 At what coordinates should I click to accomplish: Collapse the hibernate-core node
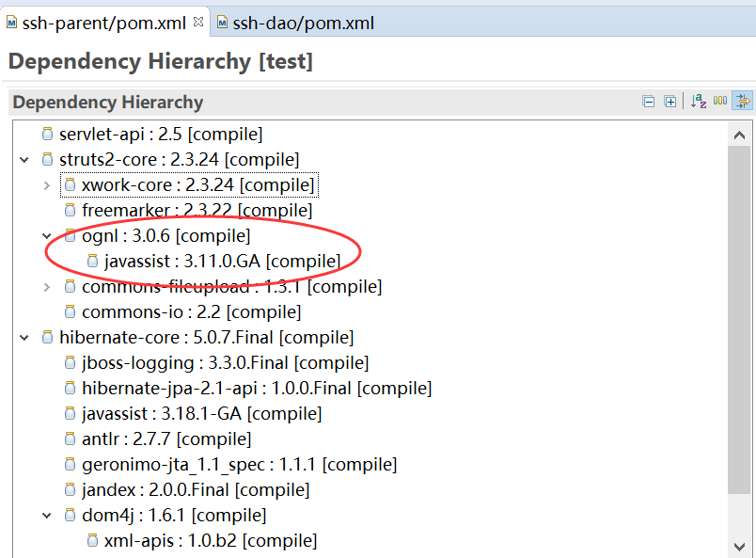point(24,338)
